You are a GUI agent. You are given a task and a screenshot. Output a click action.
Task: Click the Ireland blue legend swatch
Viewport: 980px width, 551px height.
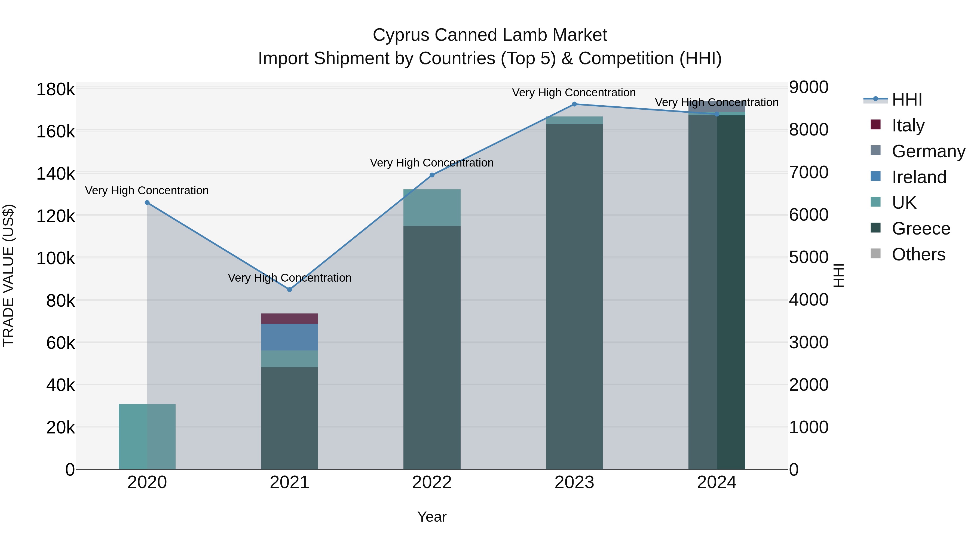(875, 176)
